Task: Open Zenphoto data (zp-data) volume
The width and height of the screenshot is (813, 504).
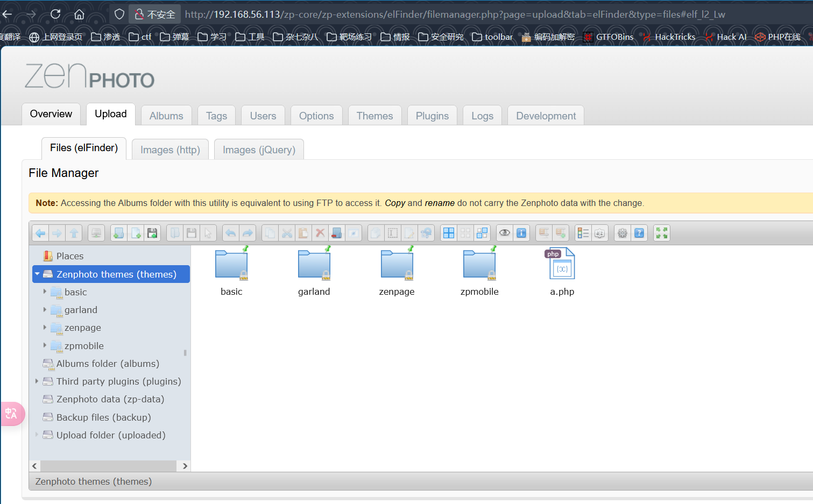Action: tap(110, 399)
